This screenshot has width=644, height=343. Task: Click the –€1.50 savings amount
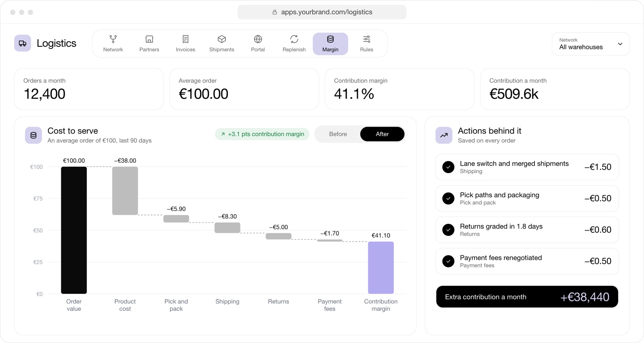point(598,167)
